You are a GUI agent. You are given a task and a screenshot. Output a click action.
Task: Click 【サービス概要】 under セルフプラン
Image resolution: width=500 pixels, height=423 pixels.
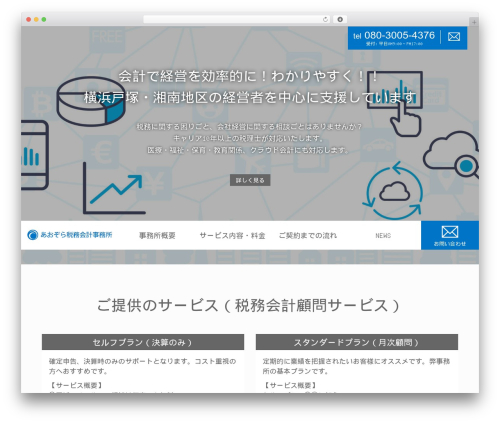click(76, 385)
